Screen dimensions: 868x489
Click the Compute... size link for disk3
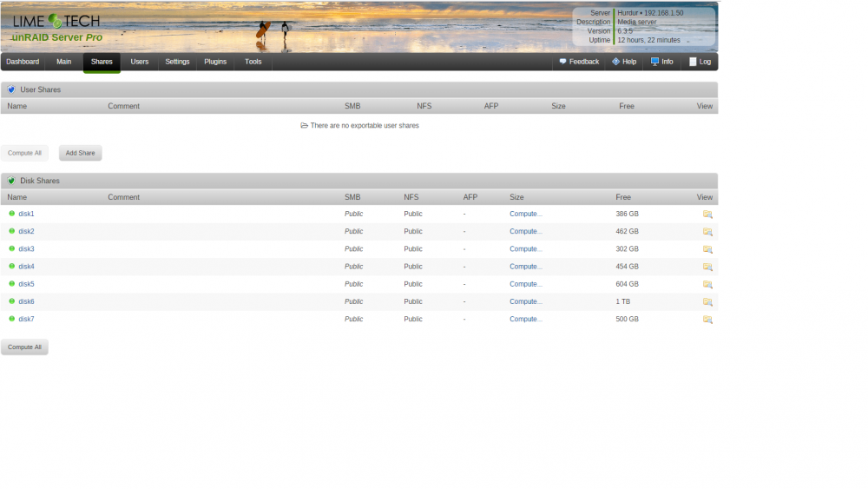[x=526, y=249]
